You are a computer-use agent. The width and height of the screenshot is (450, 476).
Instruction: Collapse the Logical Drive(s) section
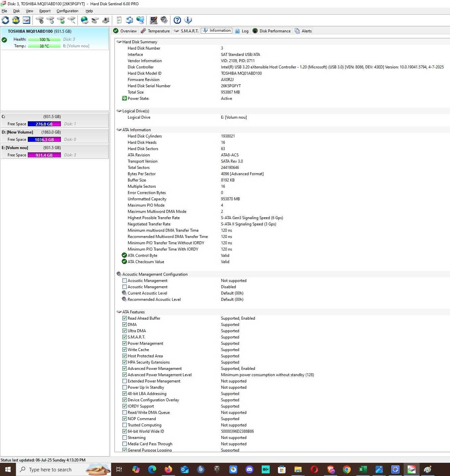(x=119, y=111)
